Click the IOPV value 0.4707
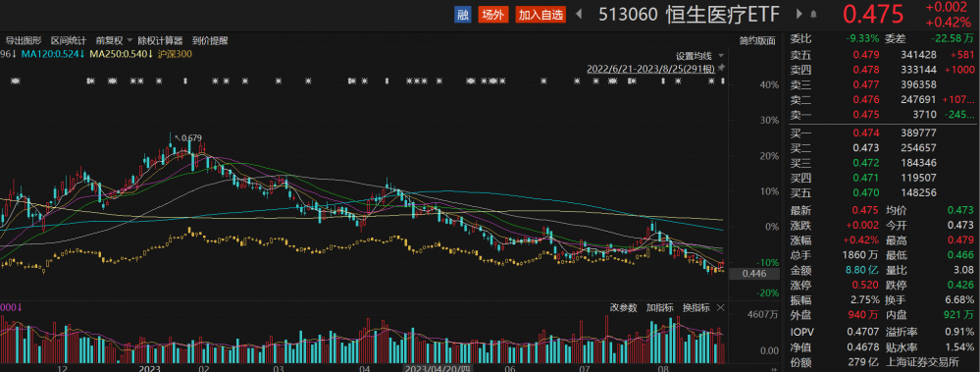This screenshot has width=980, height=372. pyautogui.click(x=863, y=332)
